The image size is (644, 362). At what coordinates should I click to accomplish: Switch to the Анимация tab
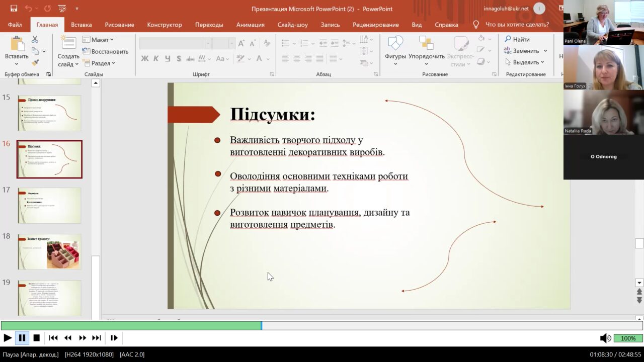click(x=250, y=25)
